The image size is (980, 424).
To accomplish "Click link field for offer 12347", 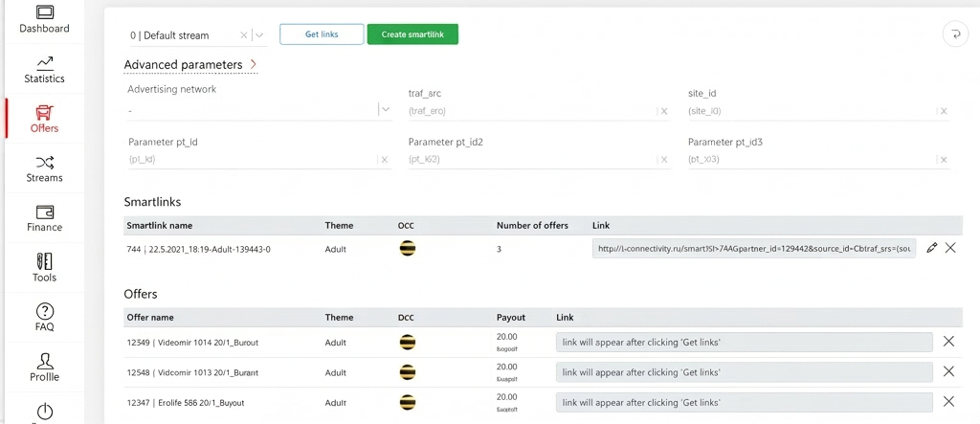I will tap(744, 402).
